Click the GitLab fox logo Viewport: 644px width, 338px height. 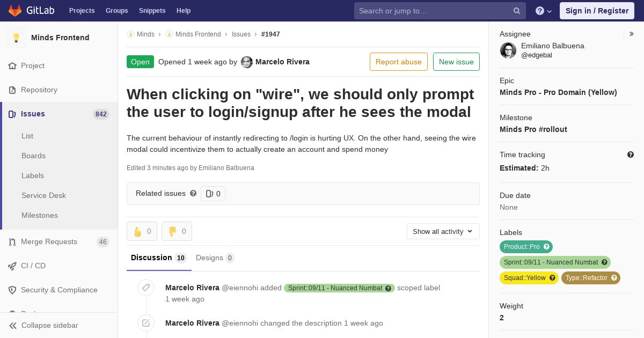point(15,10)
